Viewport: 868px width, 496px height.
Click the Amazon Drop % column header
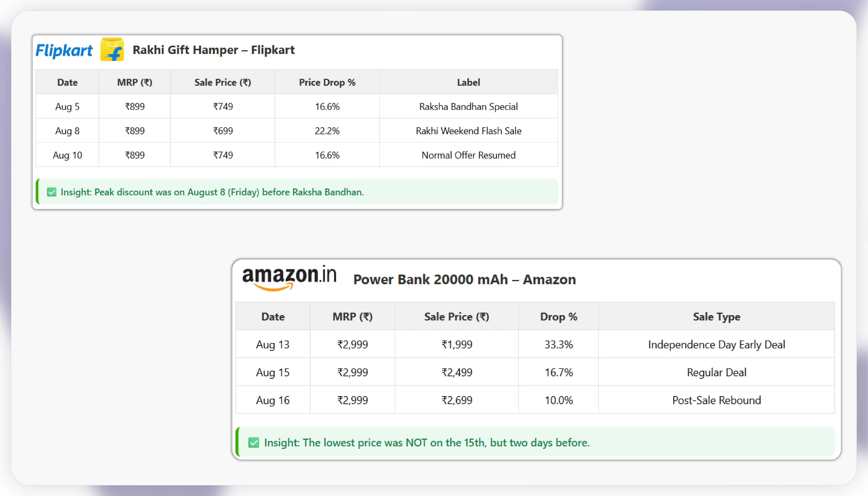[x=558, y=316]
